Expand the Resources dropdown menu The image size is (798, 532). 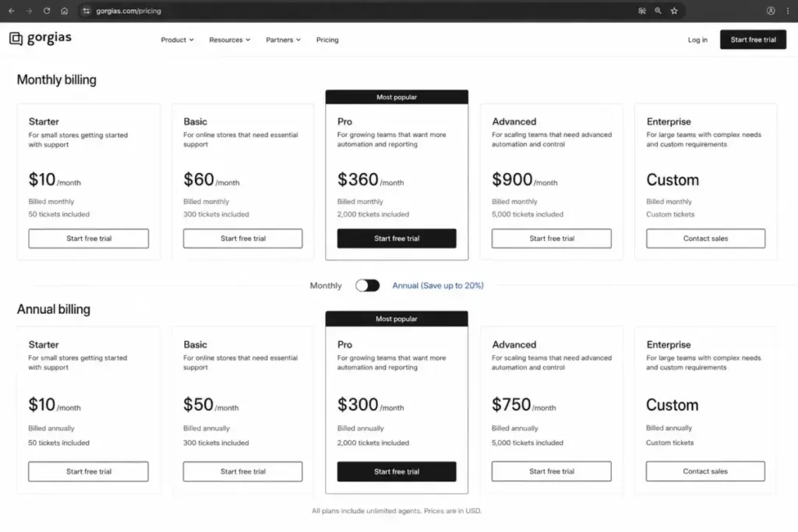(230, 40)
